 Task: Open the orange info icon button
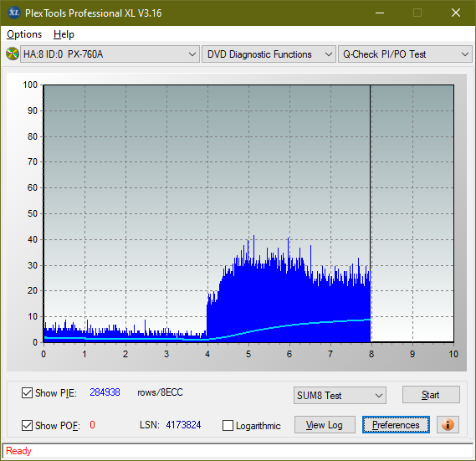pos(448,424)
